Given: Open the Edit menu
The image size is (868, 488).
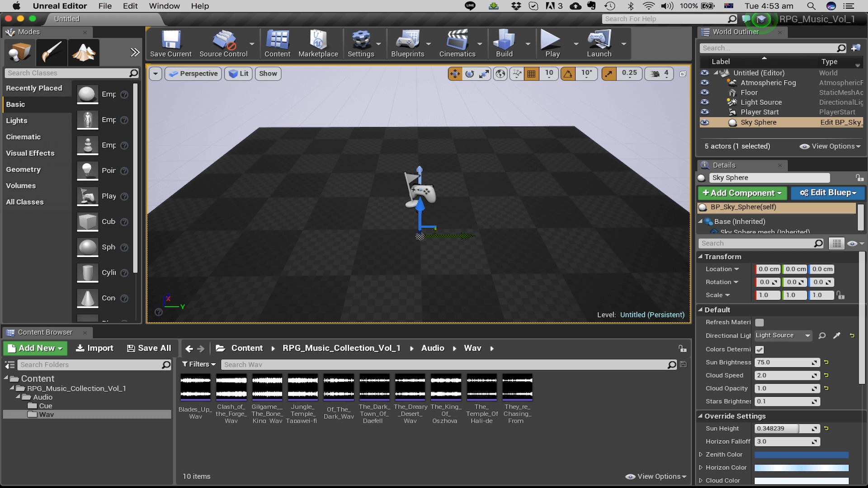Looking at the screenshot, I should (130, 6).
